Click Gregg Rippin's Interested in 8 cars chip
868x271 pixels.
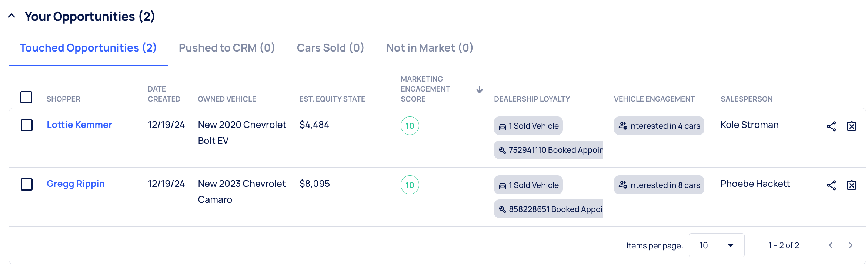(659, 185)
